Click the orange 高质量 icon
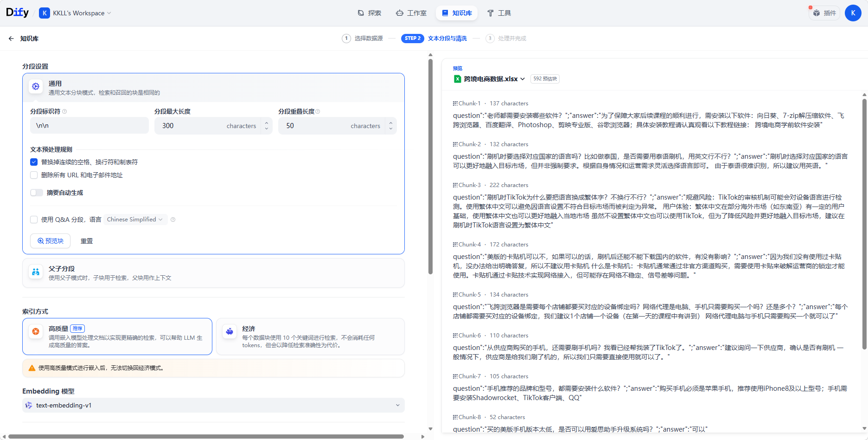The image size is (868, 440). click(36, 331)
